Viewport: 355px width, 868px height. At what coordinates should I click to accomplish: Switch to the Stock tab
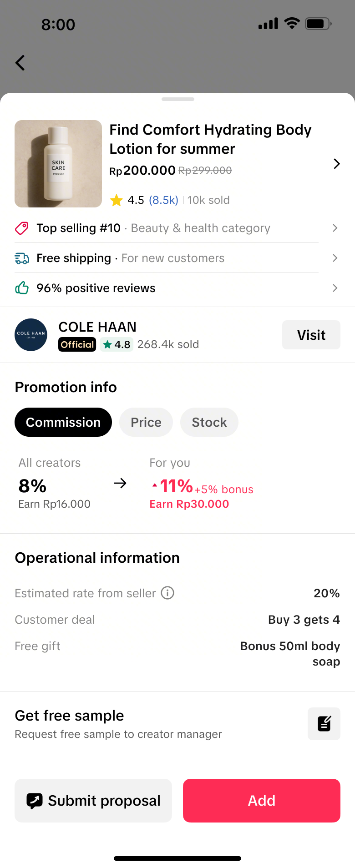click(x=209, y=422)
